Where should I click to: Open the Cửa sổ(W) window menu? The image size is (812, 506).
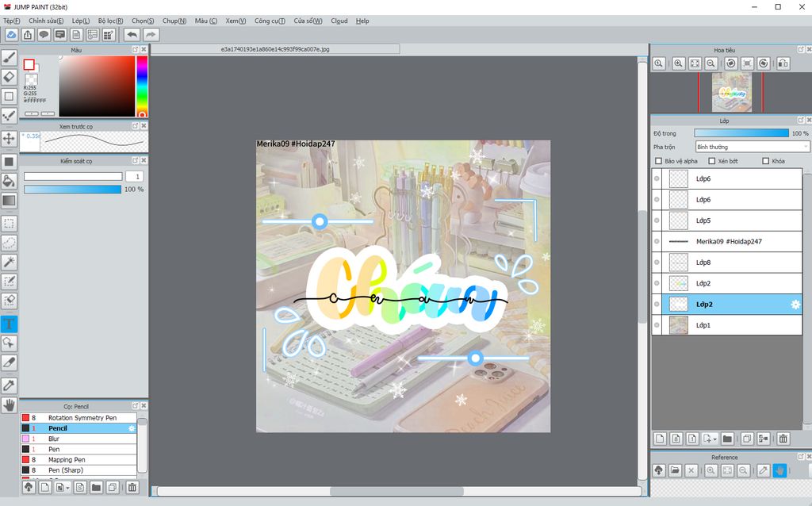tap(308, 21)
